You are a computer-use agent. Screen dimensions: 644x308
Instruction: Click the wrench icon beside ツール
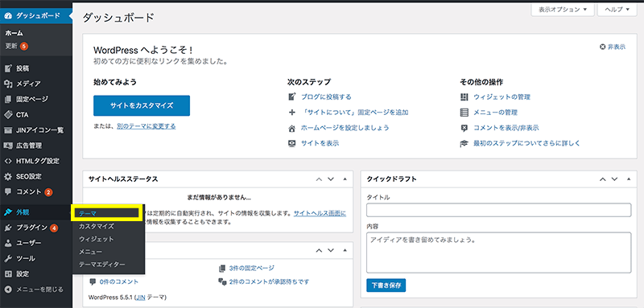coord(8,259)
